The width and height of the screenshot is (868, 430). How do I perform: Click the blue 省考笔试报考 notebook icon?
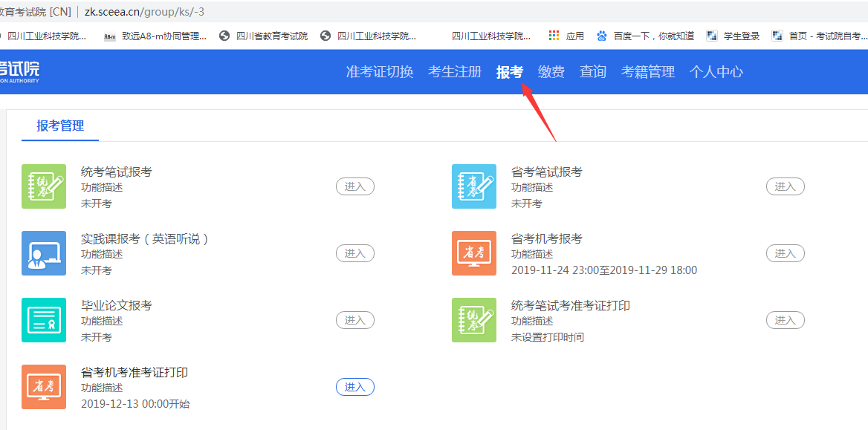474,186
